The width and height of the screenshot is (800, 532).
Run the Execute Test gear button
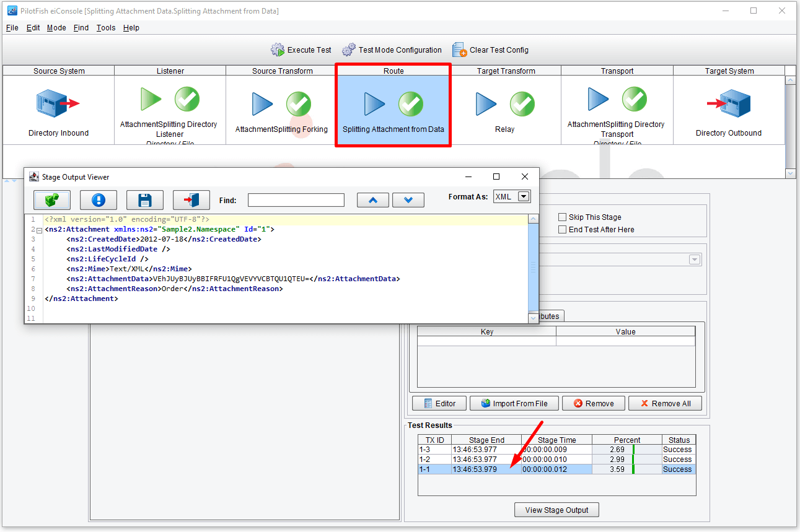[301, 50]
